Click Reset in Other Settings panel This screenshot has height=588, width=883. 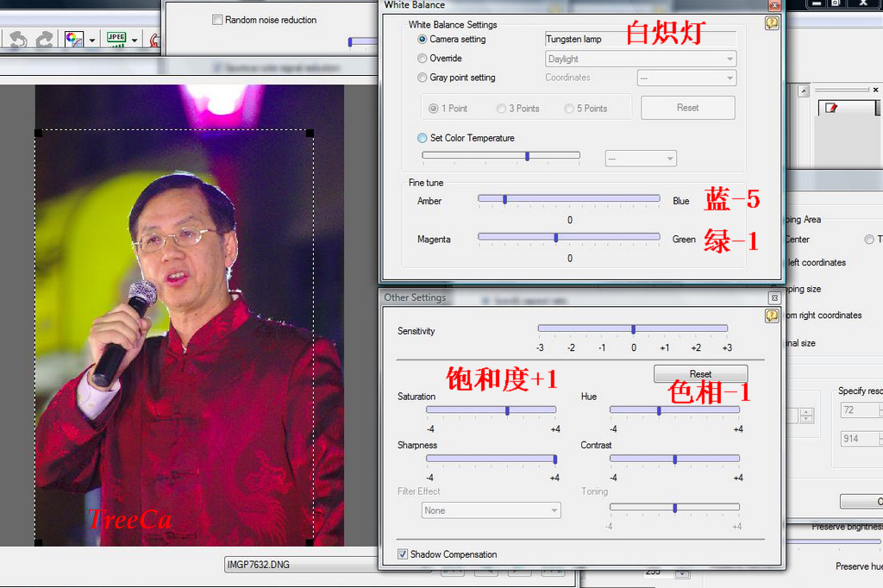tap(700, 374)
